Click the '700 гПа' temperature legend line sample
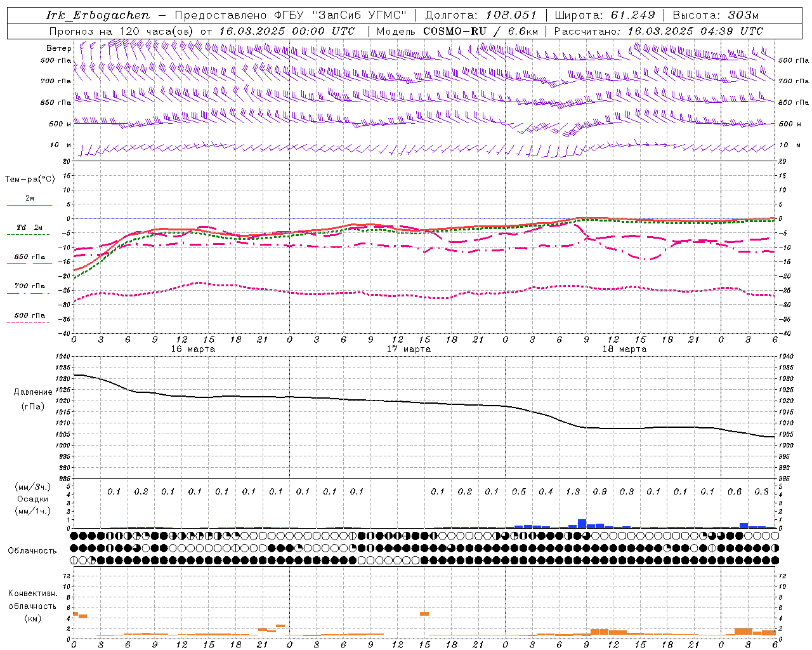The height and width of the screenshot is (650, 812). (x=29, y=293)
